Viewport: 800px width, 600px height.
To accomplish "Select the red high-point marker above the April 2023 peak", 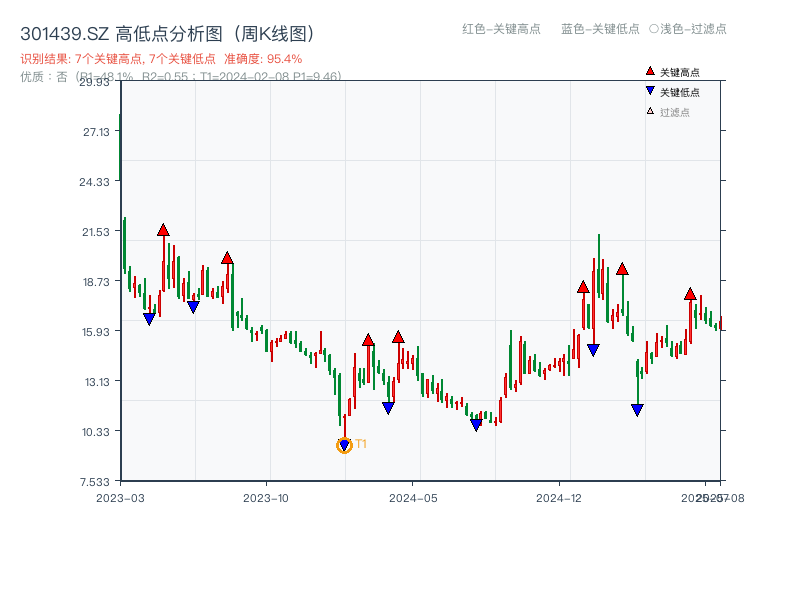I will pos(163,229).
